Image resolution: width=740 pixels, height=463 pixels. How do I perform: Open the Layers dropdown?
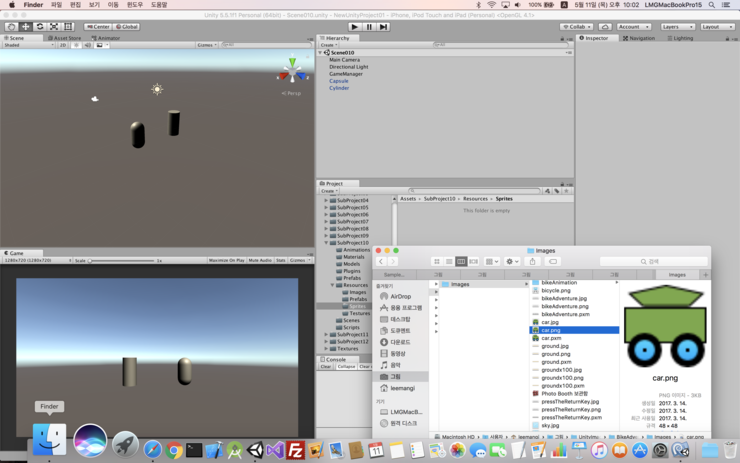coord(677,27)
